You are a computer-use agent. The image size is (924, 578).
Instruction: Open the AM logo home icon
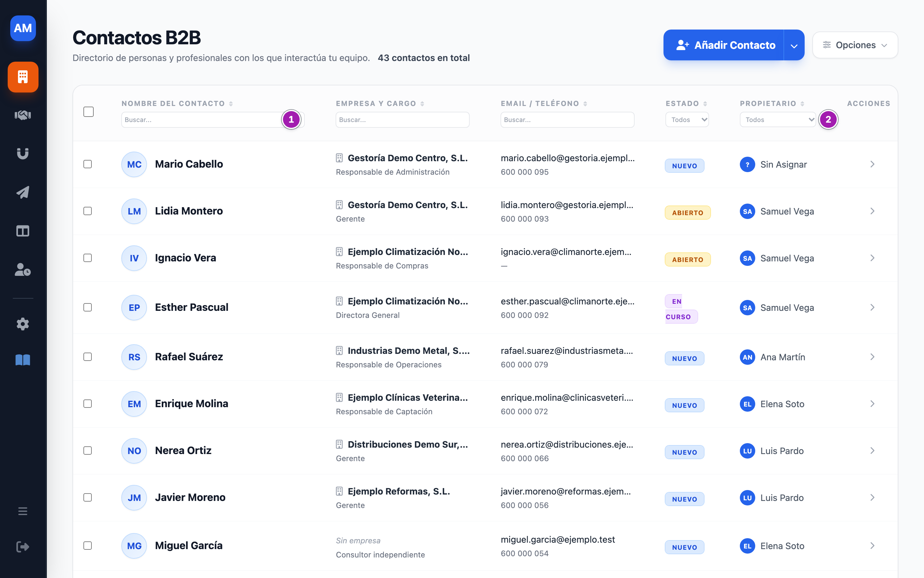(x=23, y=28)
